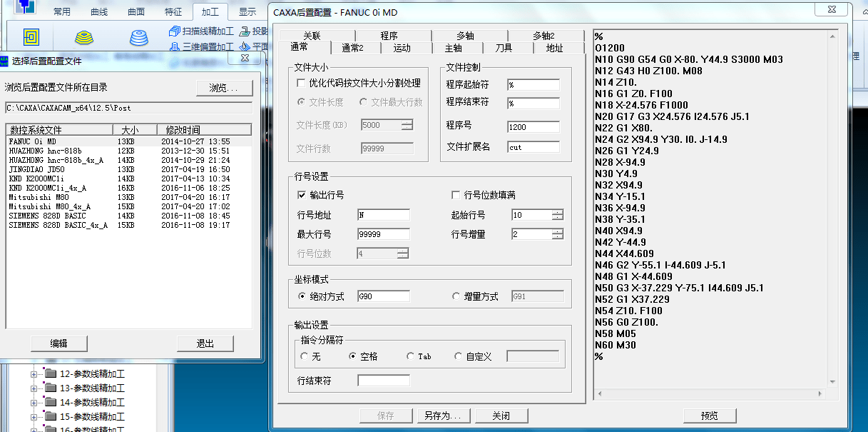Choose 自定义 as instruction separator
Image resolution: width=868 pixels, height=432 pixels.
coord(458,356)
